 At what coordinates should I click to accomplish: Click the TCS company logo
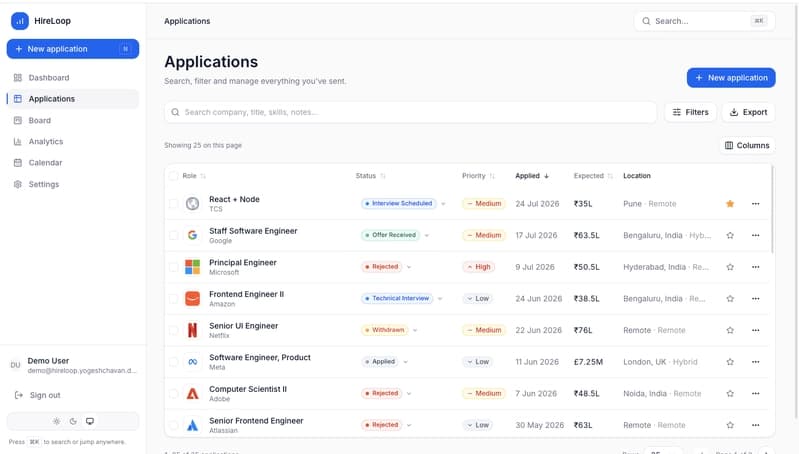point(192,204)
